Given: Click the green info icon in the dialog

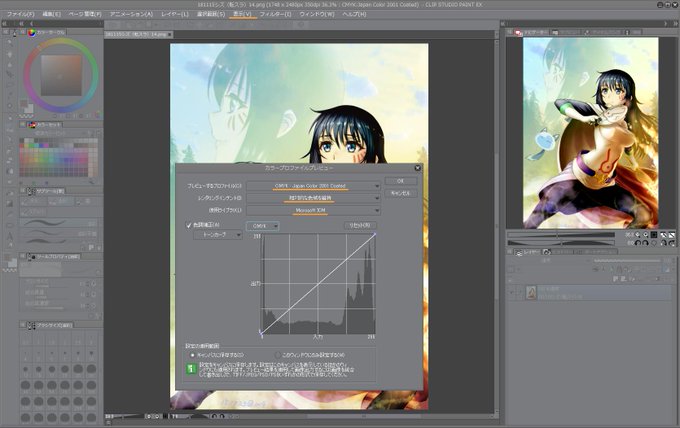Looking at the screenshot, I should [191, 369].
